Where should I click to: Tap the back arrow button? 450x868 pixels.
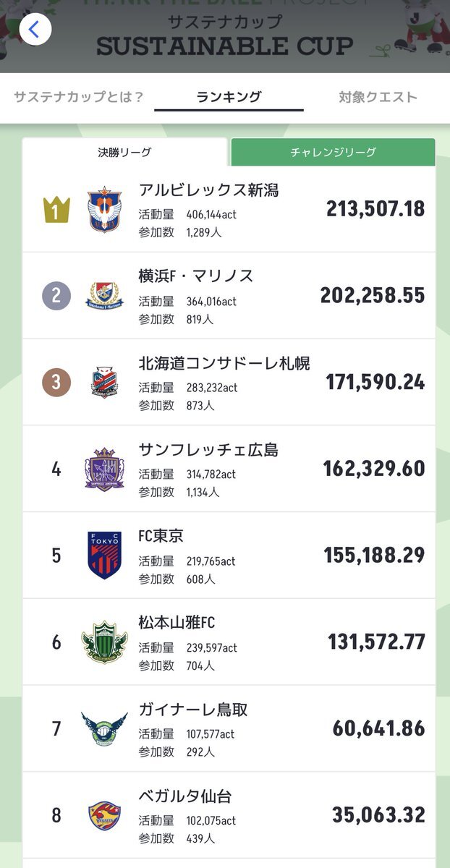(35, 30)
